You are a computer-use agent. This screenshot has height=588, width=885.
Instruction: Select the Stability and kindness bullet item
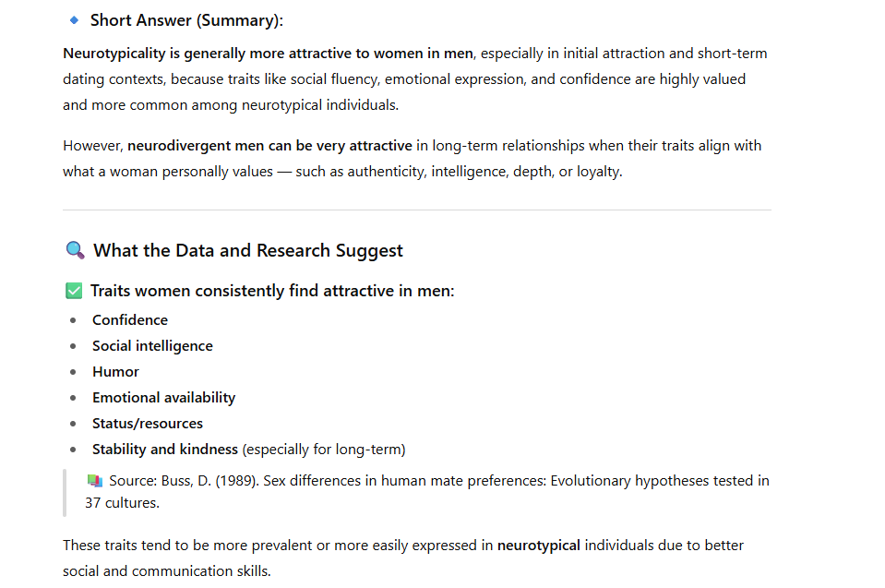click(x=249, y=450)
